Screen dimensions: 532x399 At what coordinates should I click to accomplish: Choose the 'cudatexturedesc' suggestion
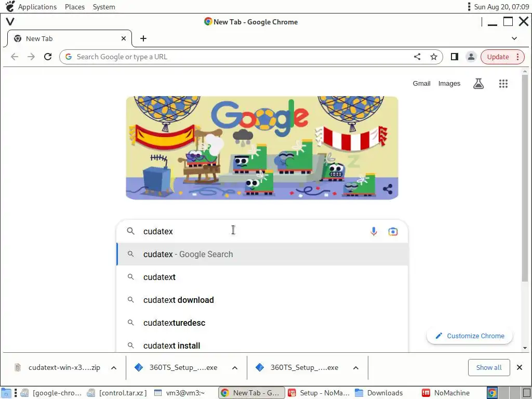point(262,323)
